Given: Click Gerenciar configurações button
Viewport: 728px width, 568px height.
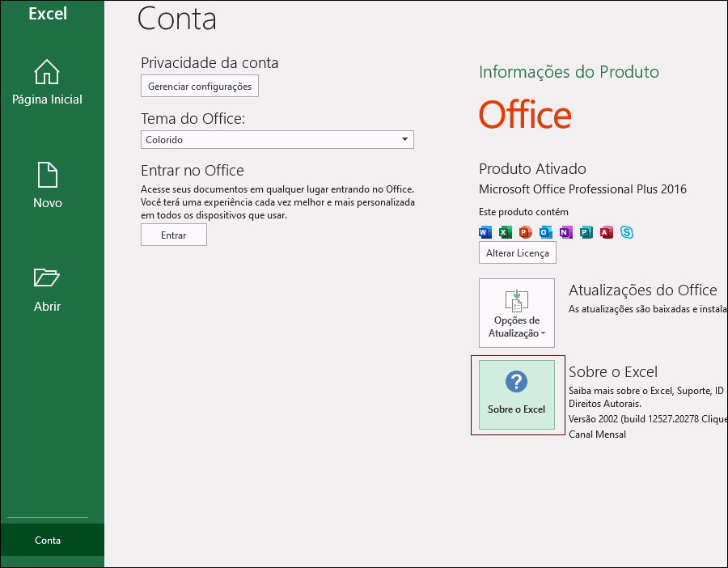Looking at the screenshot, I should pyautogui.click(x=200, y=87).
